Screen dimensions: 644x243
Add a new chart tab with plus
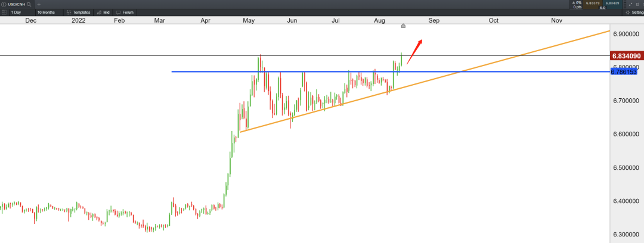[x=39, y=4]
